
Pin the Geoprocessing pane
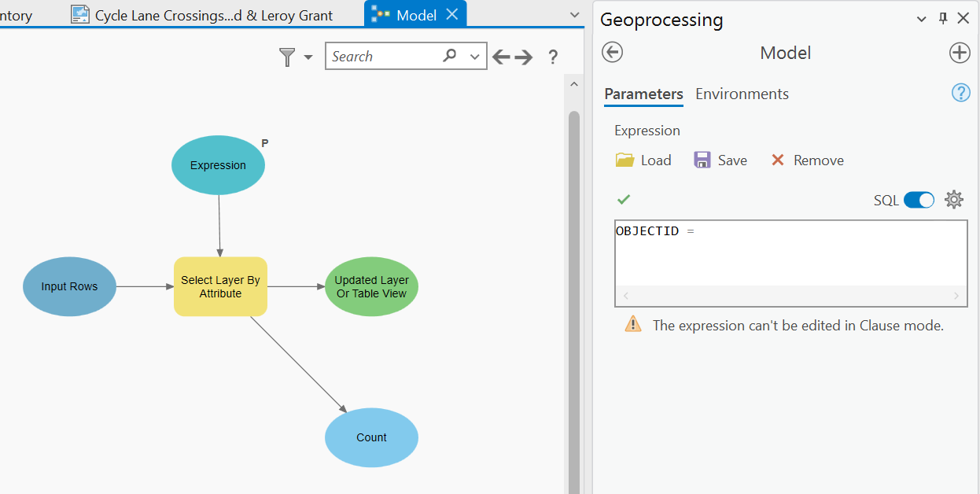943,19
